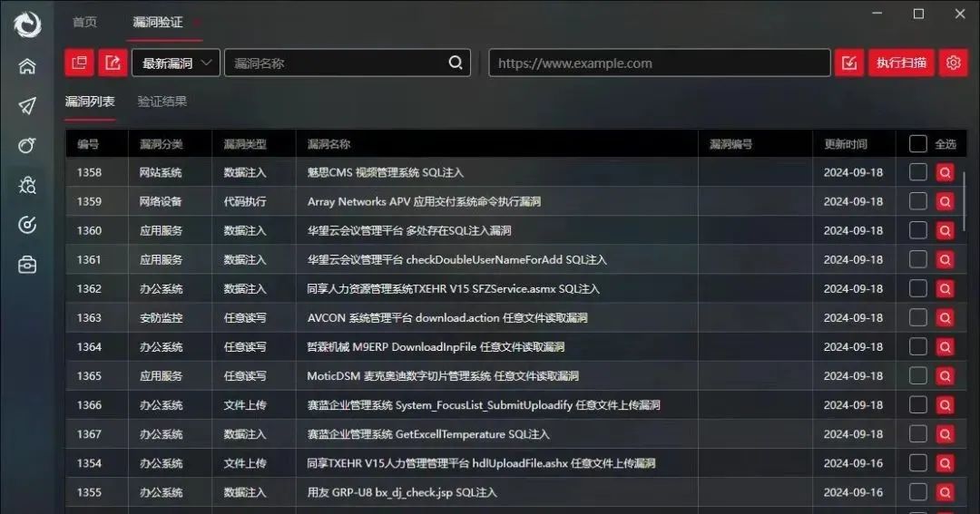The image size is (980, 514).
Task: Click red search icon for row 1358
Action: coord(945,172)
